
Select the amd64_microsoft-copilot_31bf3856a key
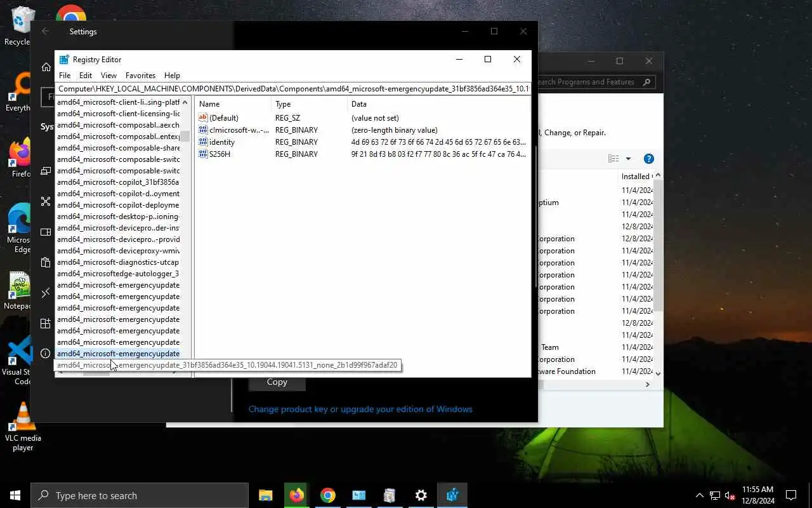click(x=118, y=182)
